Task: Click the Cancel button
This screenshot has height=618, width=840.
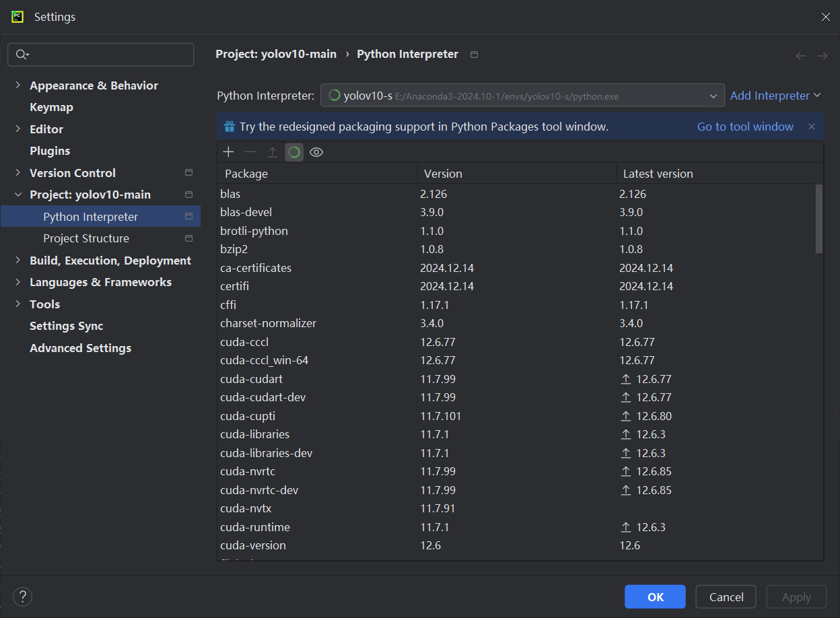Action: (726, 597)
